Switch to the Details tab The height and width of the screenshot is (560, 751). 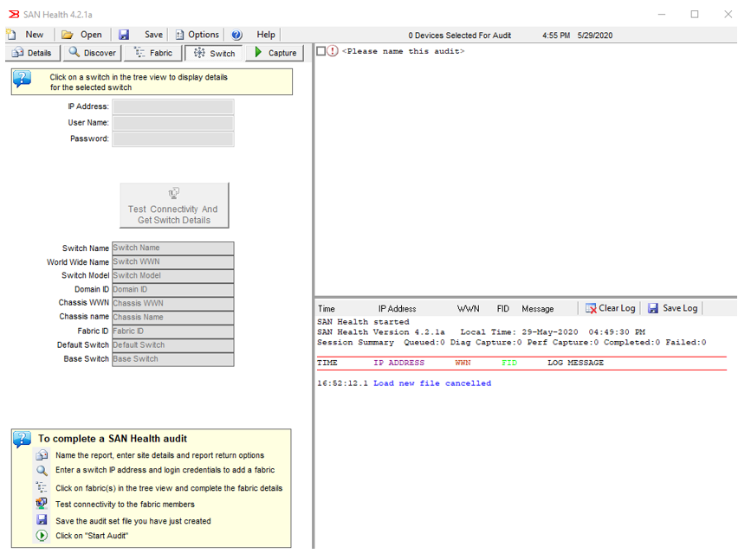tap(33, 53)
